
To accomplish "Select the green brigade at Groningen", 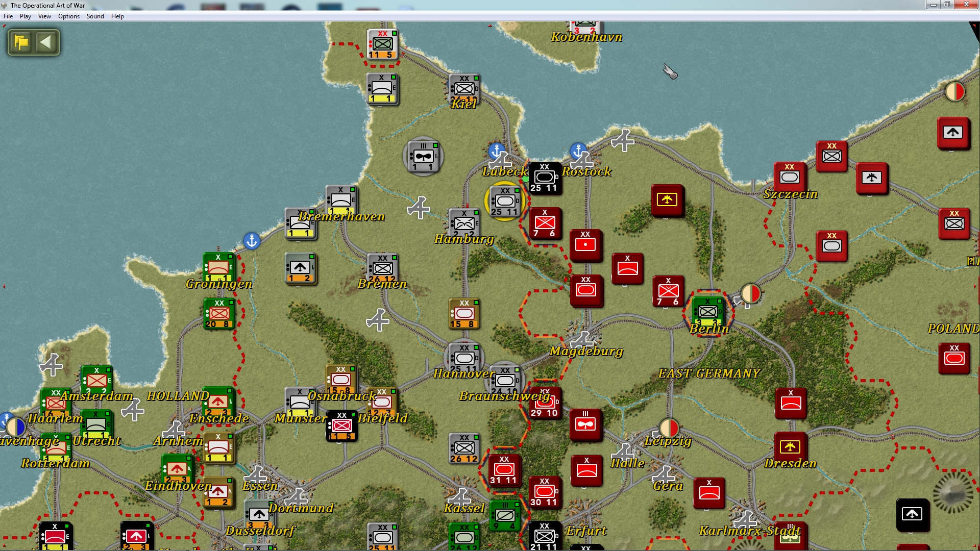I will pyautogui.click(x=219, y=268).
